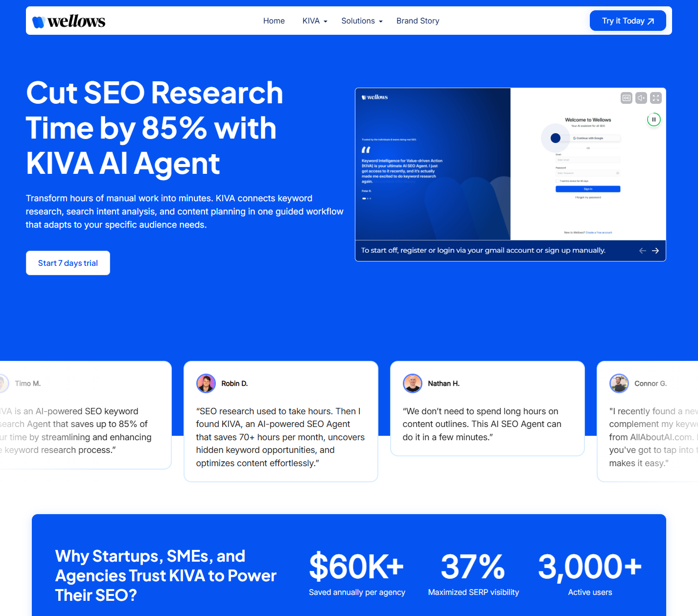Image resolution: width=698 pixels, height=616 pixels.
Task: Click 'Why Startups, SMEs, and Agencies' heading
Action: (x=166, y=576)
